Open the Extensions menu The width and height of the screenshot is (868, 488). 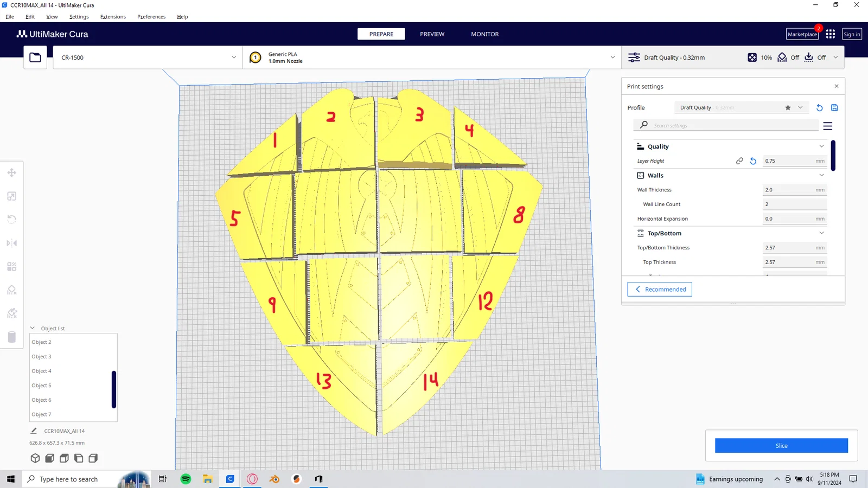113,17
